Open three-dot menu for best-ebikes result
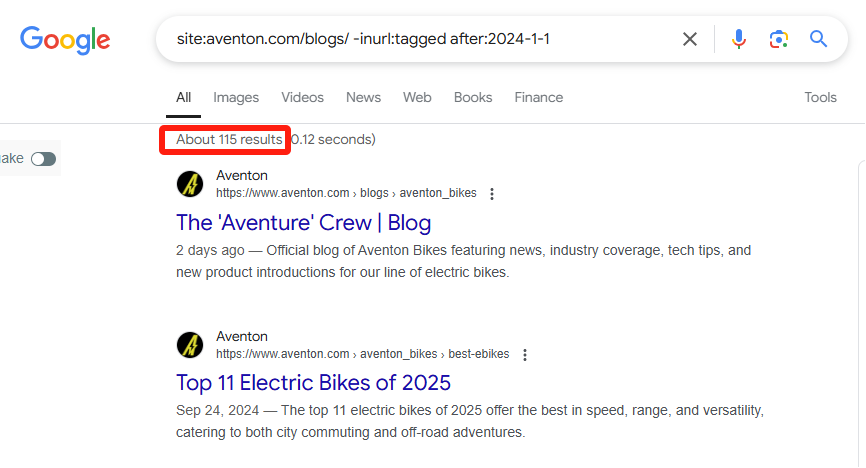The image size is (866, 468). coord(525,355)
